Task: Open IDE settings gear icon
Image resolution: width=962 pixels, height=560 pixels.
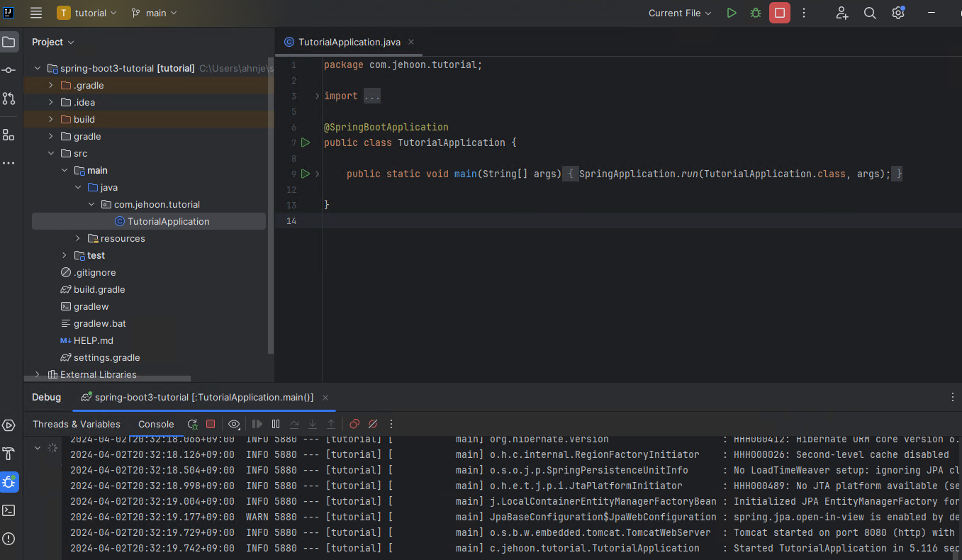Action: 898,13
